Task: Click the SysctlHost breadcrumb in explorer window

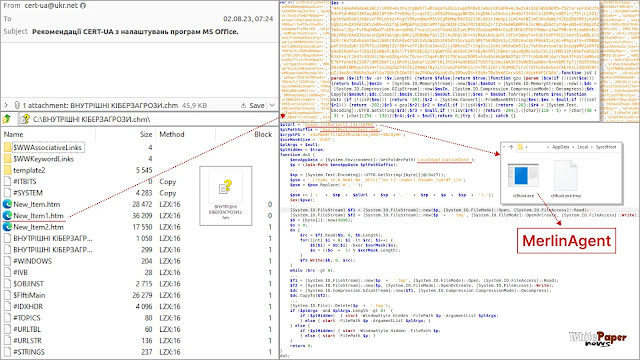Action: pos(606,147)
